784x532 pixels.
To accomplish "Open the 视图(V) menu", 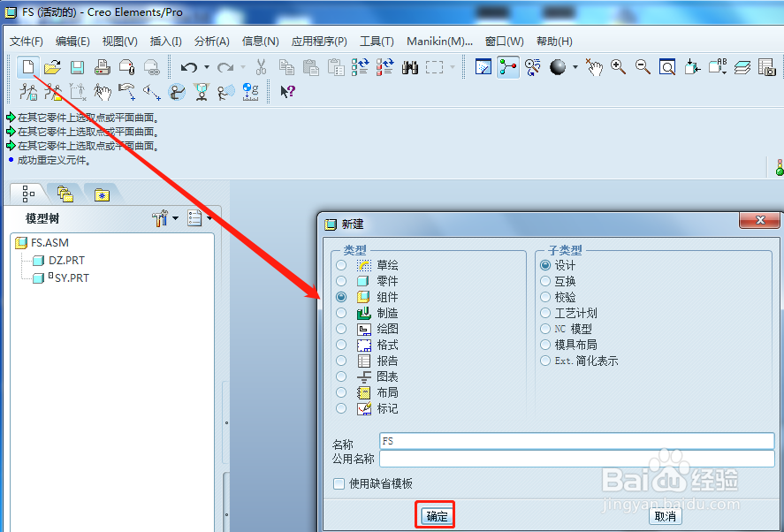I will [x=120, y=42].
